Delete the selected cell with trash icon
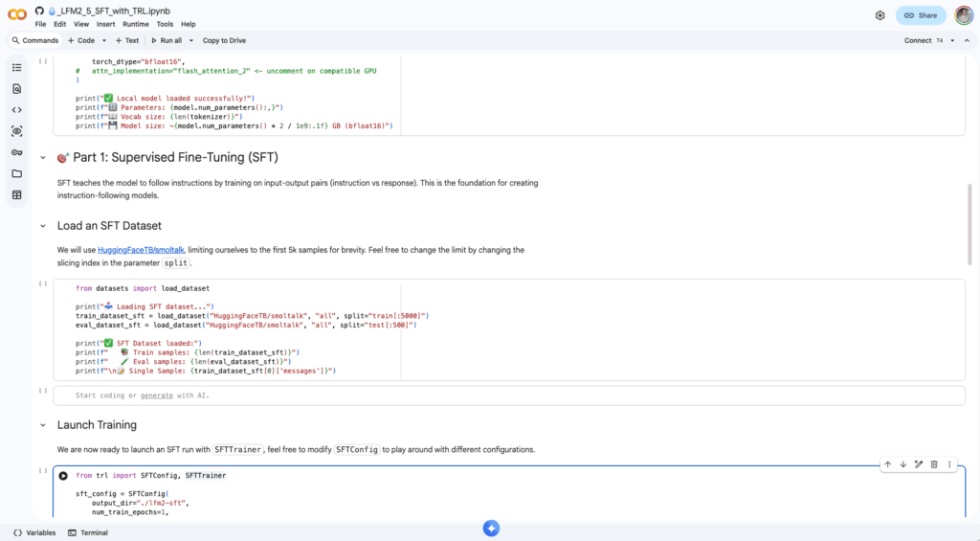Screen dimensions: 980x541 coord(934,464)
